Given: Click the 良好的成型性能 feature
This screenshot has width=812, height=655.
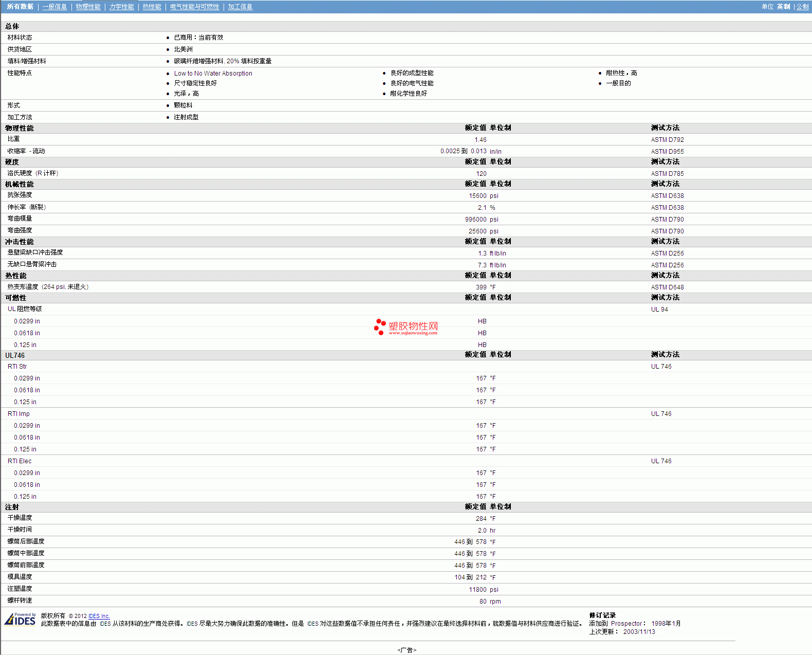Looking at the screenshot, I should coord(412,73).
